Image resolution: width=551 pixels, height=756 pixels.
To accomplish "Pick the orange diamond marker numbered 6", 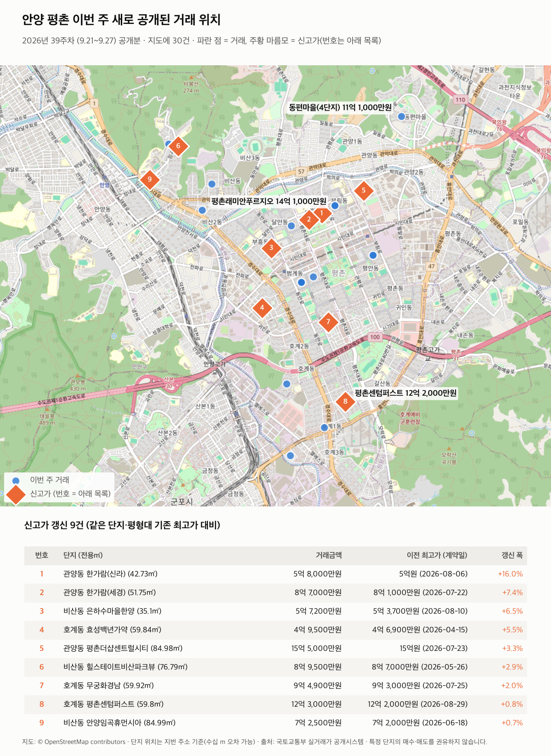I will 178,146.
